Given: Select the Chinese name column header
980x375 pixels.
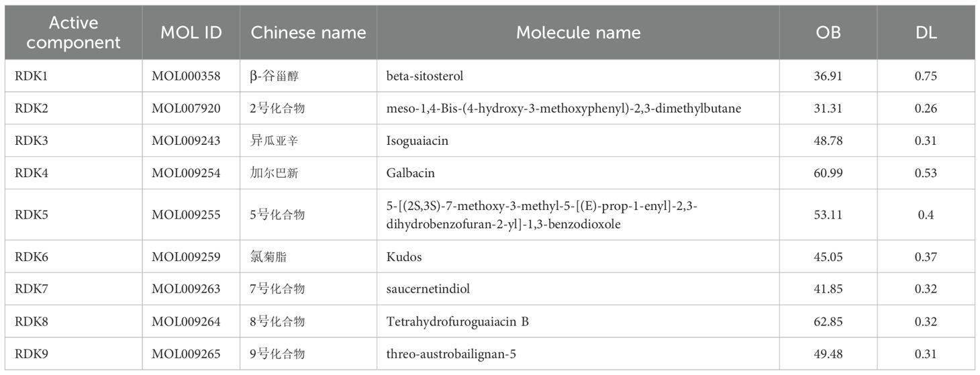Looking at the screenshot, I should 308,33.
